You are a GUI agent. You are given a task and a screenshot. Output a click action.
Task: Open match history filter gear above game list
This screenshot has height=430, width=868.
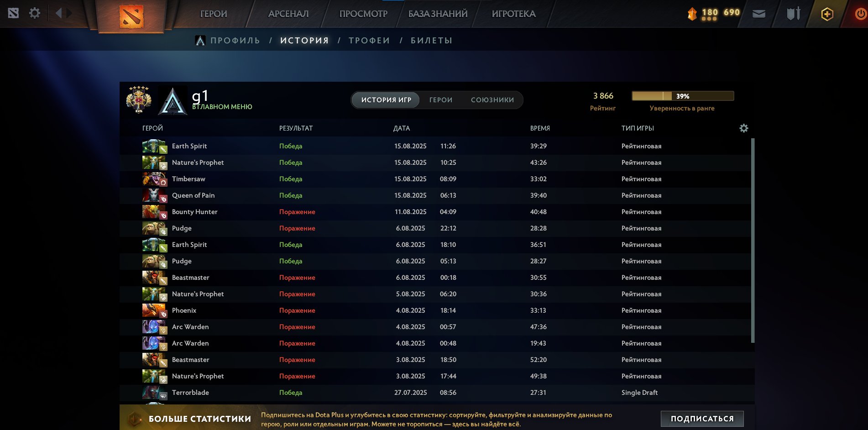[x=744, y=128]
